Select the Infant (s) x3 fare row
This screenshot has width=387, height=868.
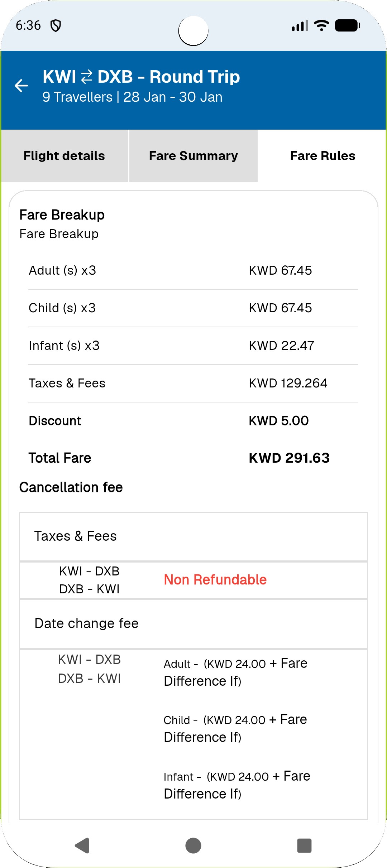(193, 346)
